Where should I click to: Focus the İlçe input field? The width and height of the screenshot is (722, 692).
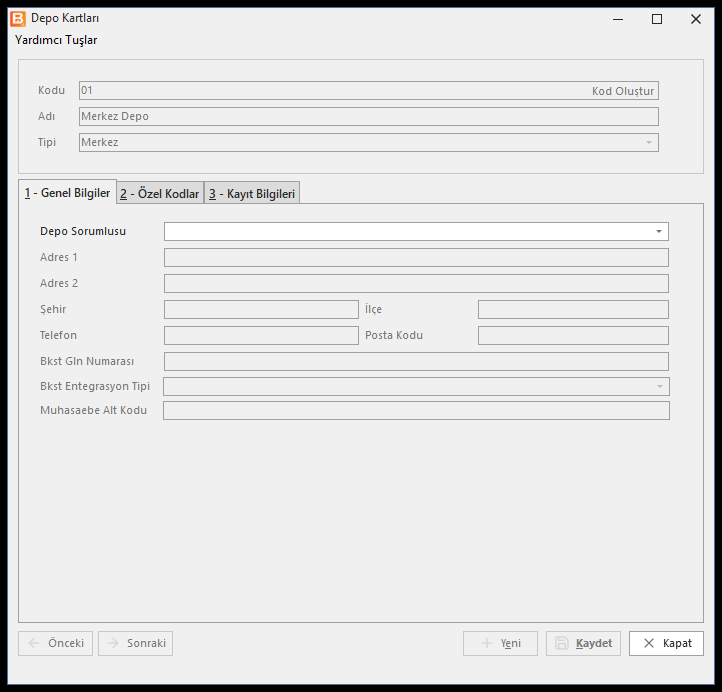[x=573, y=309]
